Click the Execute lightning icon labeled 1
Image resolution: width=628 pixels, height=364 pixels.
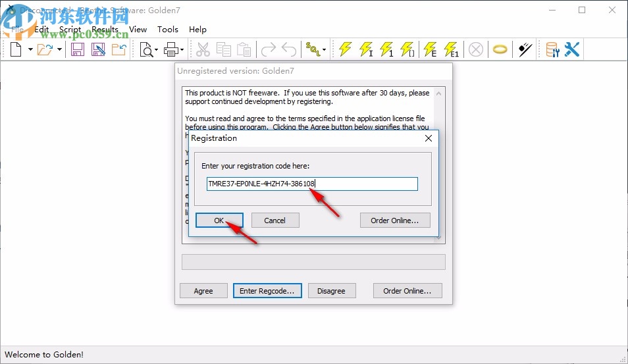[x=386, y=49]
